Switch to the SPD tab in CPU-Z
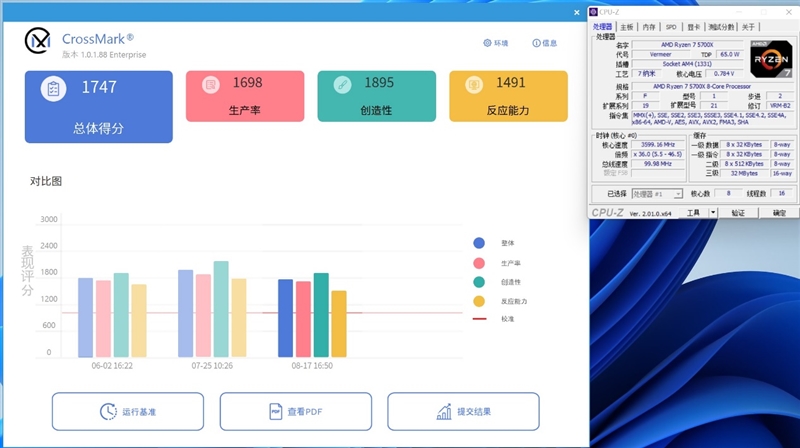 [671, 27]
